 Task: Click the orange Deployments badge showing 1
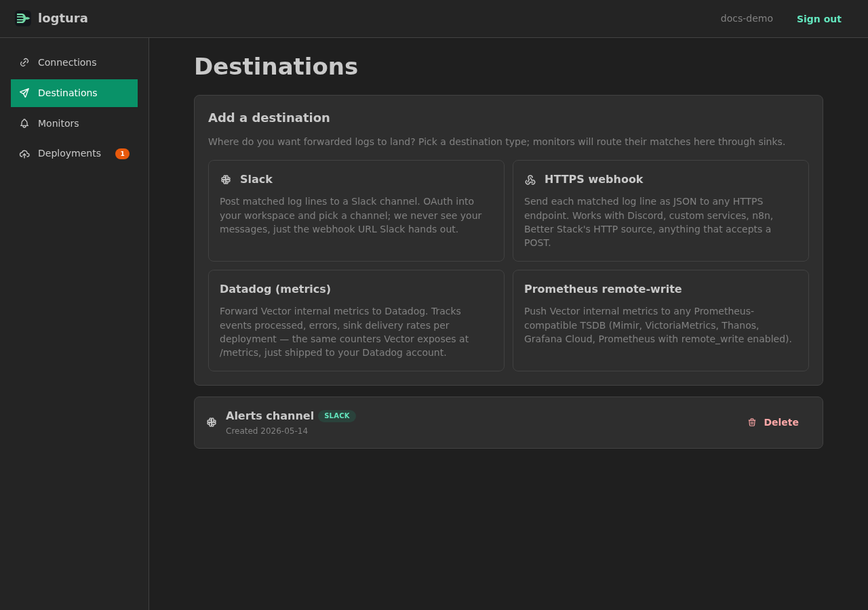tap(122, 154)
